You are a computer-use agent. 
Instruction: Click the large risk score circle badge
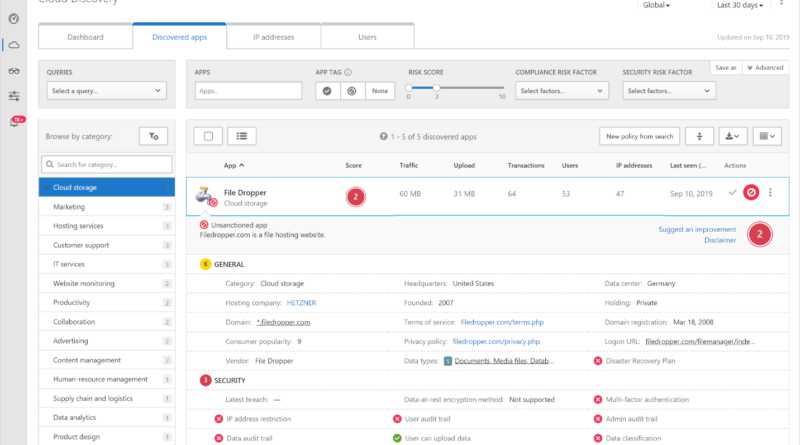(760, 234)
